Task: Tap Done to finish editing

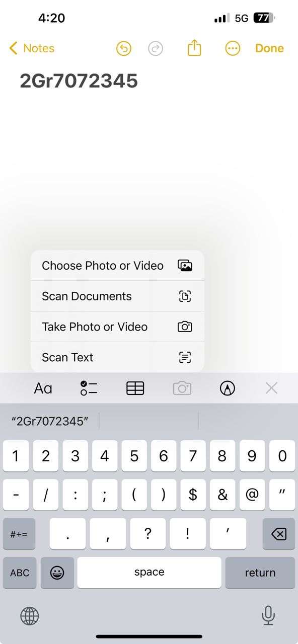Action: pos(269,48)
